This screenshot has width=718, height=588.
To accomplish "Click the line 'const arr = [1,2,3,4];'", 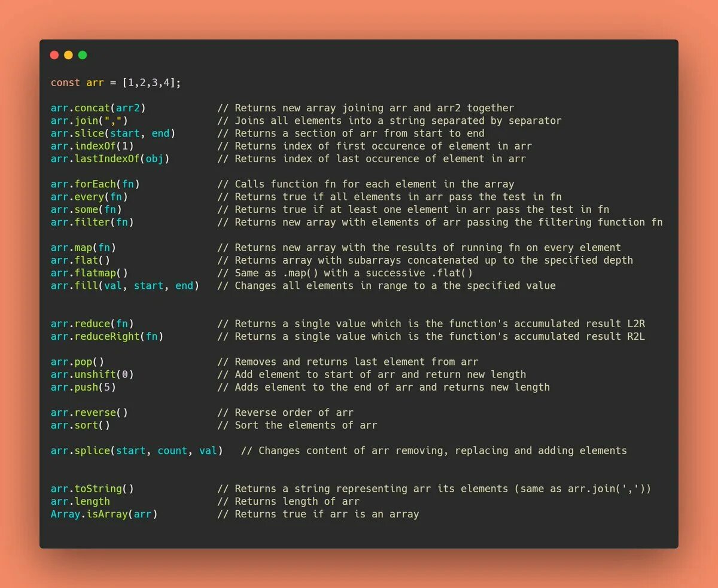I will (115, 83).
